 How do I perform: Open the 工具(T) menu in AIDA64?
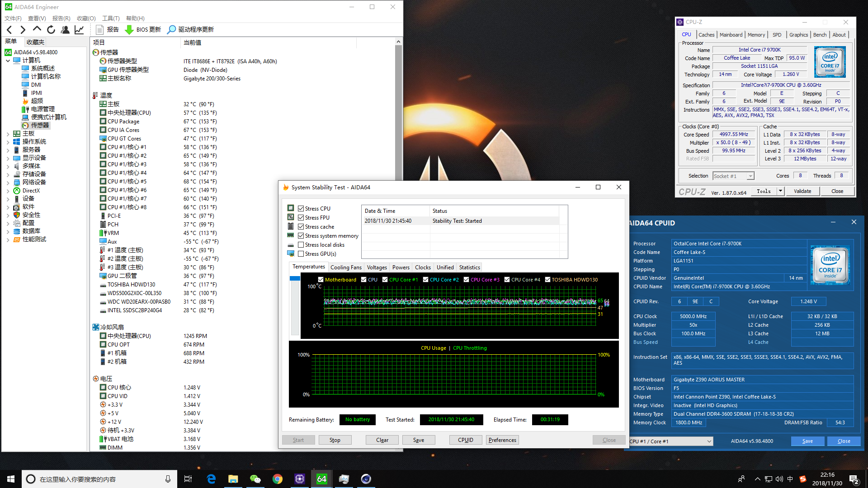(x=110, y=18)
